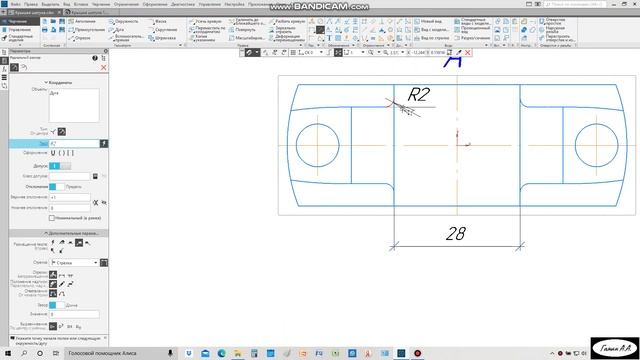
Task: Select the Фаска chamfer tool
Action: coord(157,21)
